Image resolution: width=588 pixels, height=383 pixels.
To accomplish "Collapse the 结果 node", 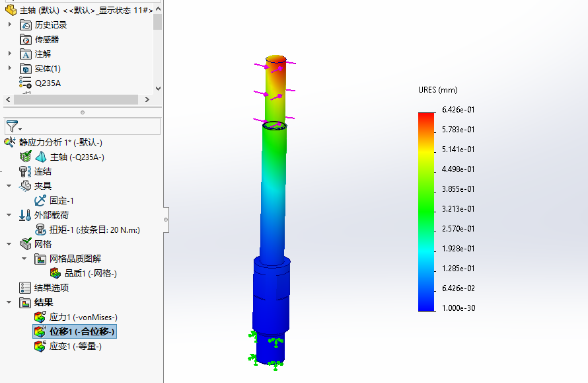I will point(9,302).
